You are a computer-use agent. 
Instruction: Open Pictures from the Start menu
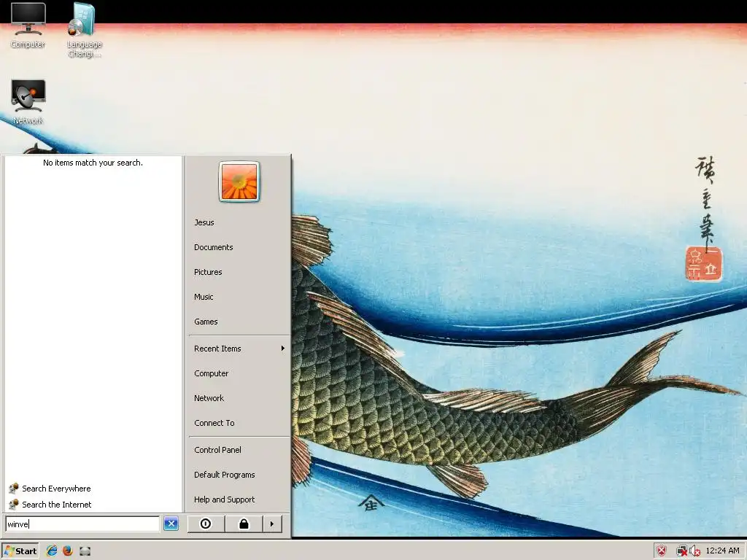(x=208, y=272)
